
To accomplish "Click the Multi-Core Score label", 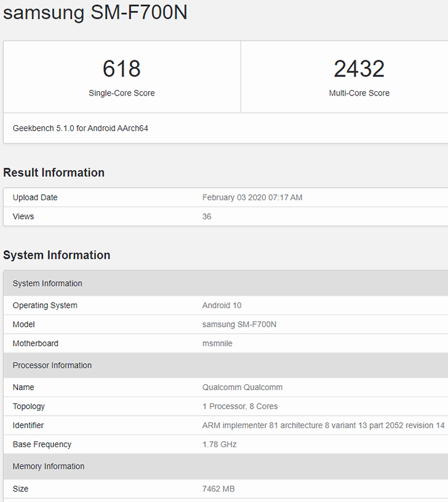I will coord(359,93).
